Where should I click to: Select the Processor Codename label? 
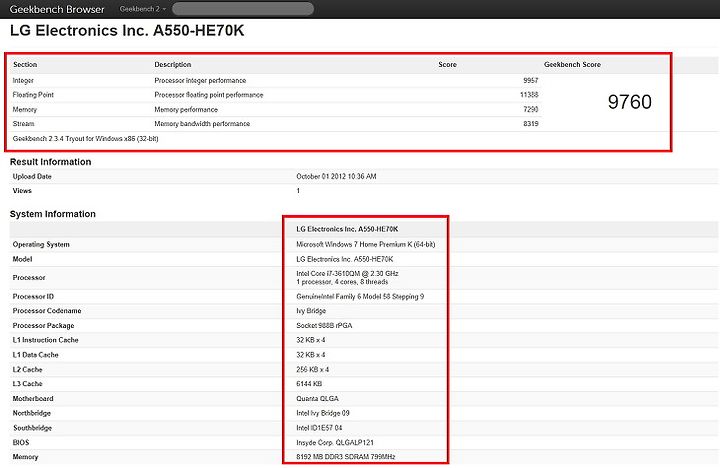click(x=47, y=311)
